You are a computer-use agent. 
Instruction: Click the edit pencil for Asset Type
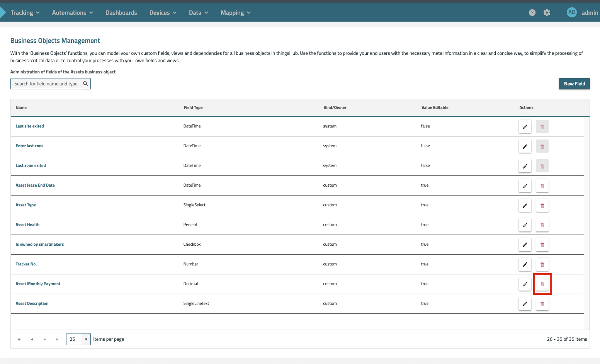click(525, 205)
